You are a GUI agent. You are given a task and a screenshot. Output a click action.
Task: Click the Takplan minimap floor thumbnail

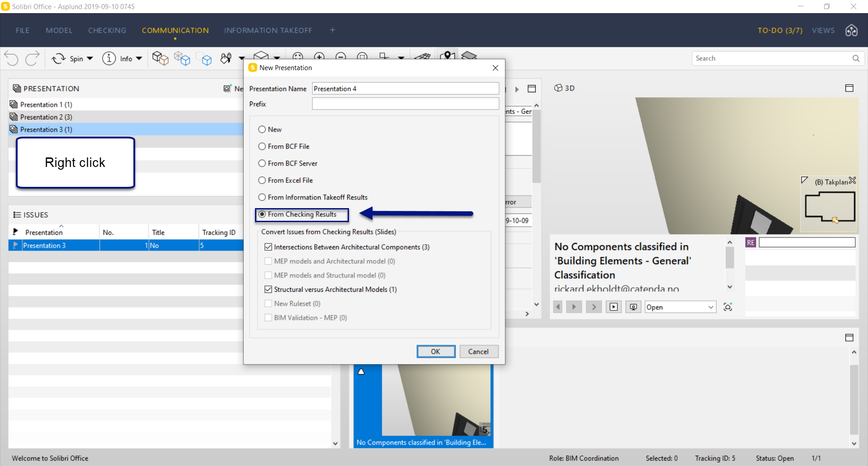click(x=830, y=208)
